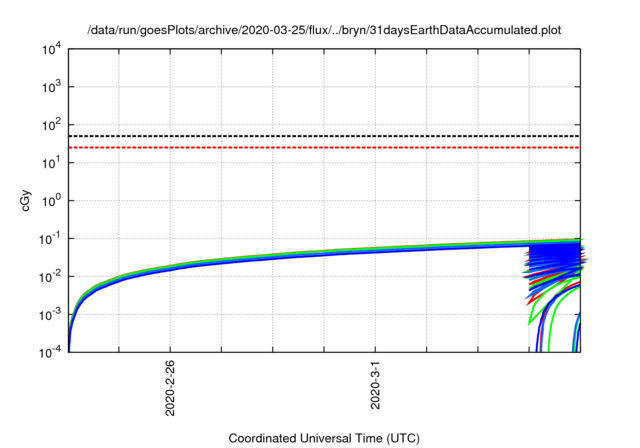Click the cGy y-axis label

pyautogui.click(x=27, y=200)
